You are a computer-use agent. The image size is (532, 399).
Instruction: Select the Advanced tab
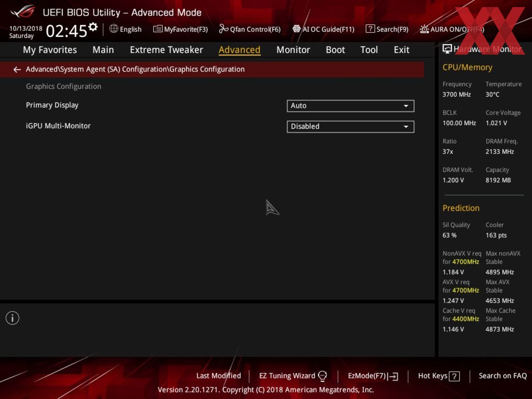(239, 50)
